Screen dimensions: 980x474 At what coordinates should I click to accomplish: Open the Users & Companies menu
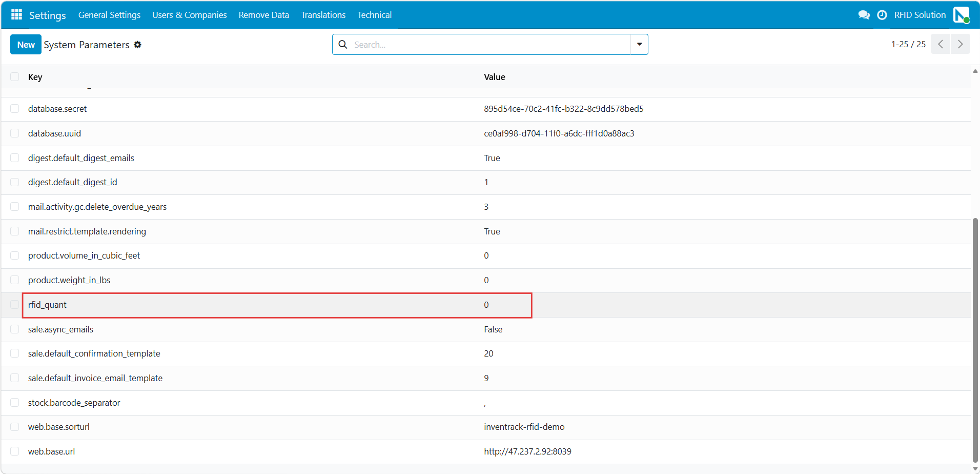tap(189, 15)
